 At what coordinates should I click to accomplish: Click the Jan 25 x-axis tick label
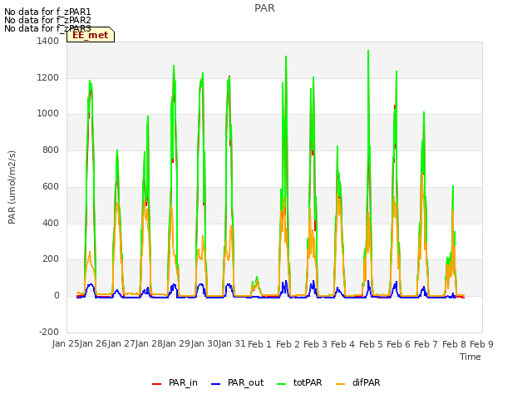(x=66, y=343)
